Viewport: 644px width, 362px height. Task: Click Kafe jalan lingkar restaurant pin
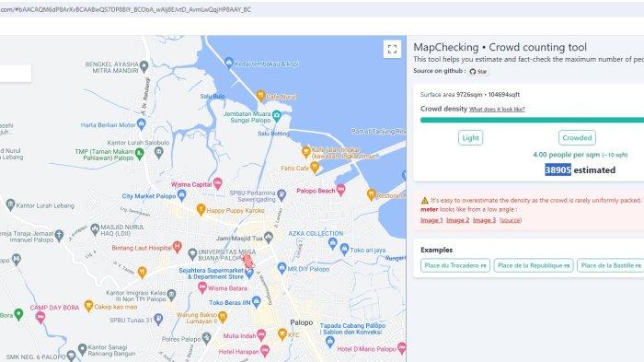(x=306, y=152)
